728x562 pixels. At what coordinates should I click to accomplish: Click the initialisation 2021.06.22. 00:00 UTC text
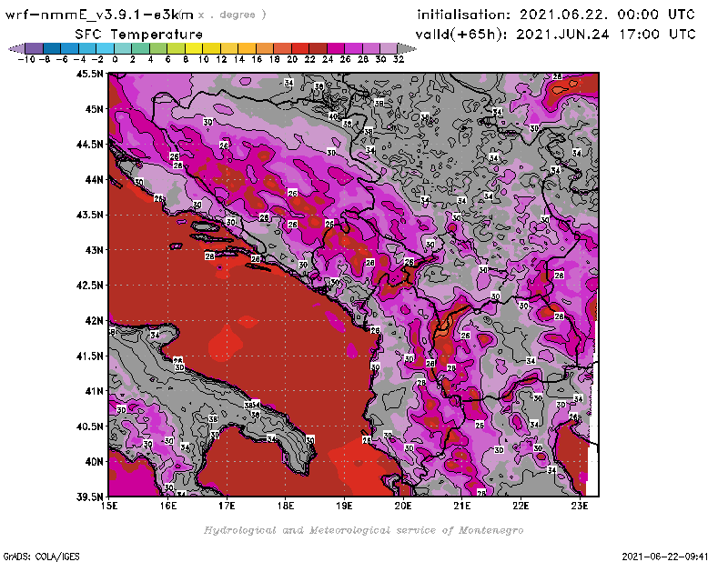pyautogui.click(x=556, y=15)
